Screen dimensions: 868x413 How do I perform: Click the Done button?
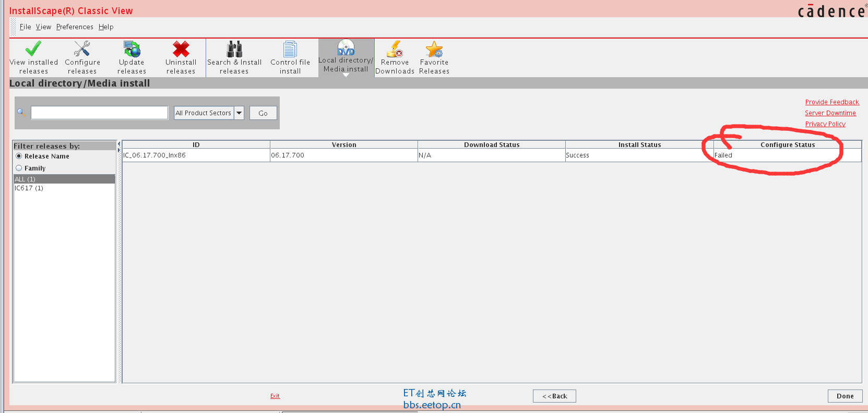(845, 396)
